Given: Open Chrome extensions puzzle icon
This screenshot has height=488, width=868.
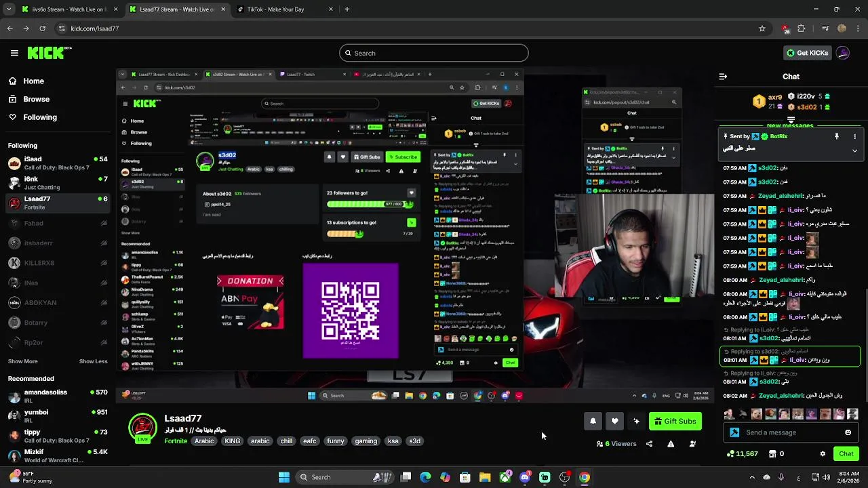Looking at the screenshot, I should point(802,28).
